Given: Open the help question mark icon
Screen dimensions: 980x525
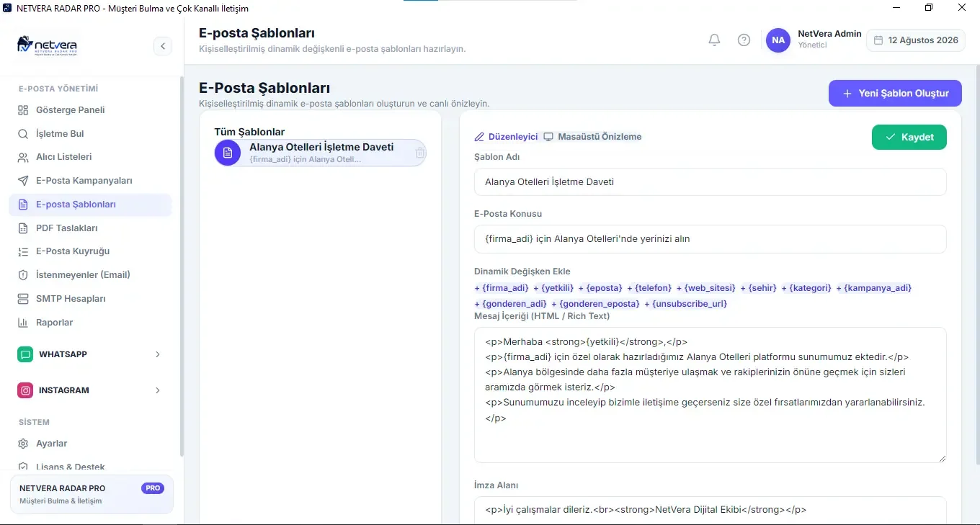Looking at the screenshot, I should [744, 40].
